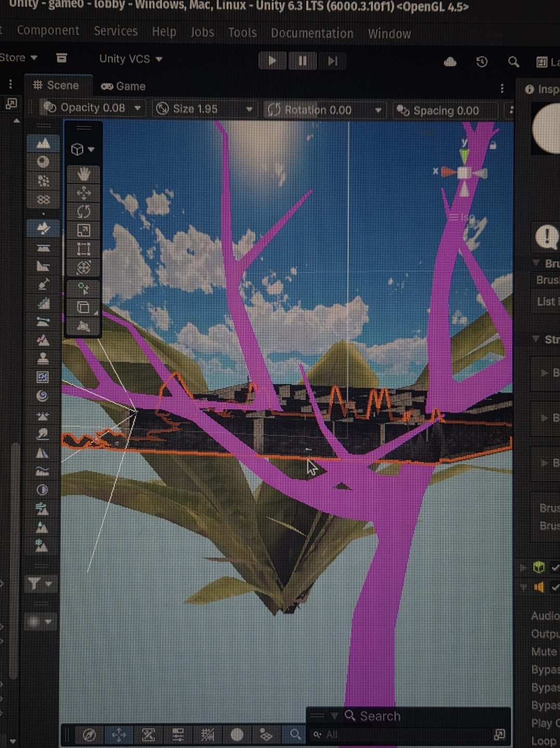Screen dimensions: 560x748
Task: Open the Jobs menu
Action: pyautogui.click(x=202, y=32)
